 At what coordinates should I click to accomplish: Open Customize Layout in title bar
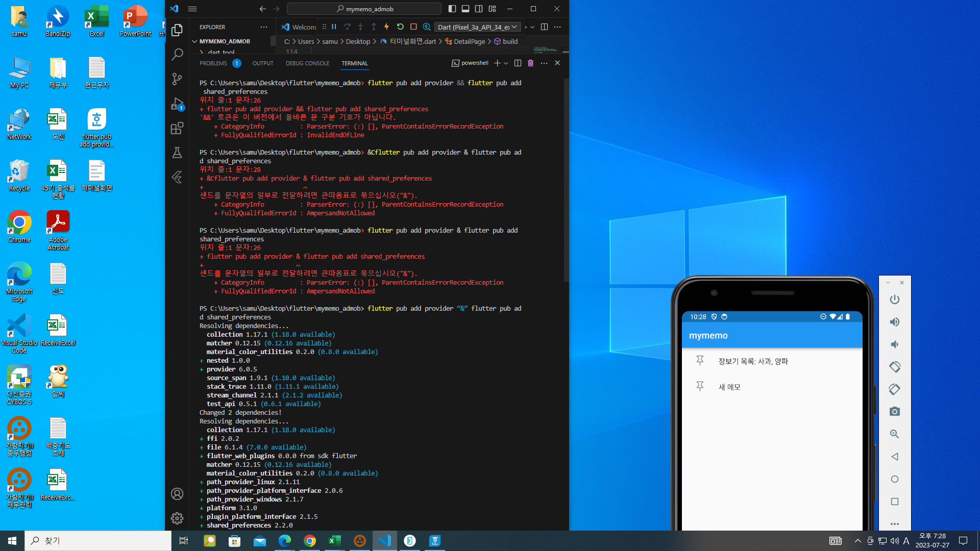493,9
